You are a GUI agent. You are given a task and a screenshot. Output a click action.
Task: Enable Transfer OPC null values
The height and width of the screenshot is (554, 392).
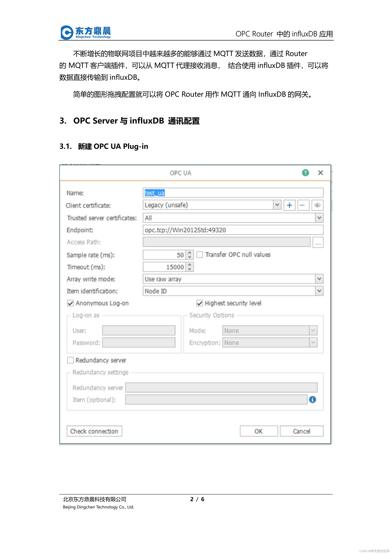tap(200, 254)
